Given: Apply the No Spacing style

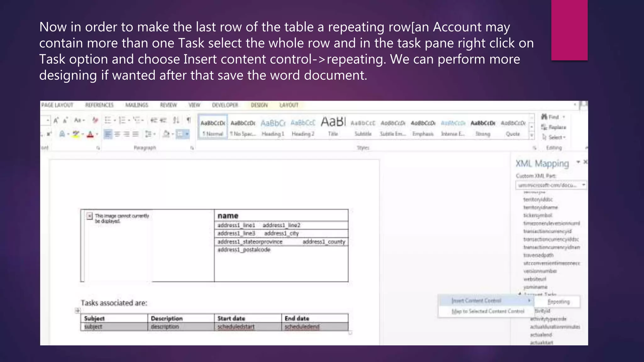Looking at the screenshot, I should coord(243,127).
